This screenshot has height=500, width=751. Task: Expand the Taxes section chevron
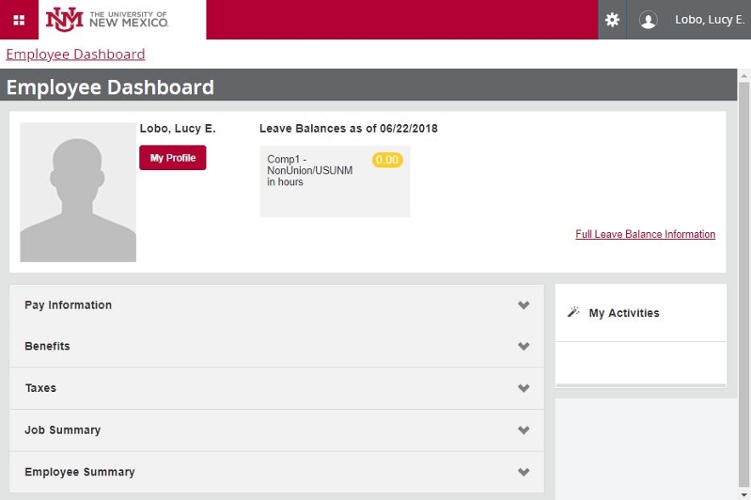tap(523, 388)
